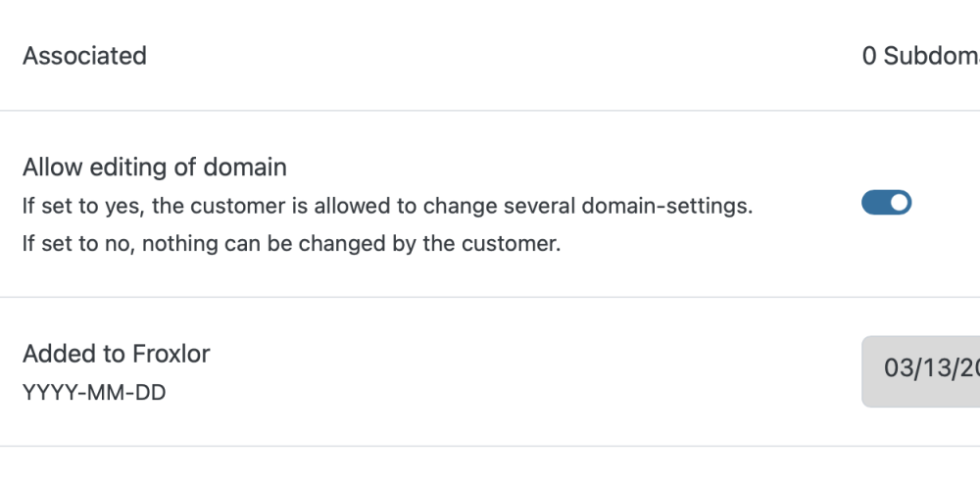980x483 pixels.
Task: Click the 'If set to yes' description line
Action: coord(387,207)
